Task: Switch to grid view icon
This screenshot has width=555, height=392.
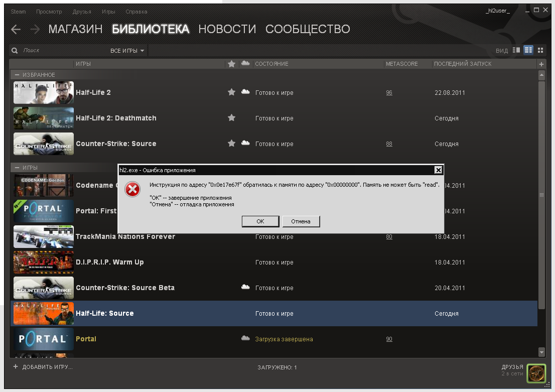Action: point(540,50)
